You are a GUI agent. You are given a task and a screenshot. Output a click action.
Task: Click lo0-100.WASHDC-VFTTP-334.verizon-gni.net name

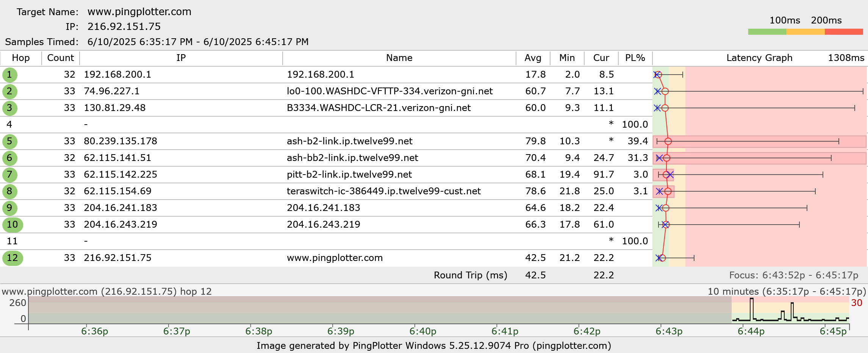[x=390, y=91]
